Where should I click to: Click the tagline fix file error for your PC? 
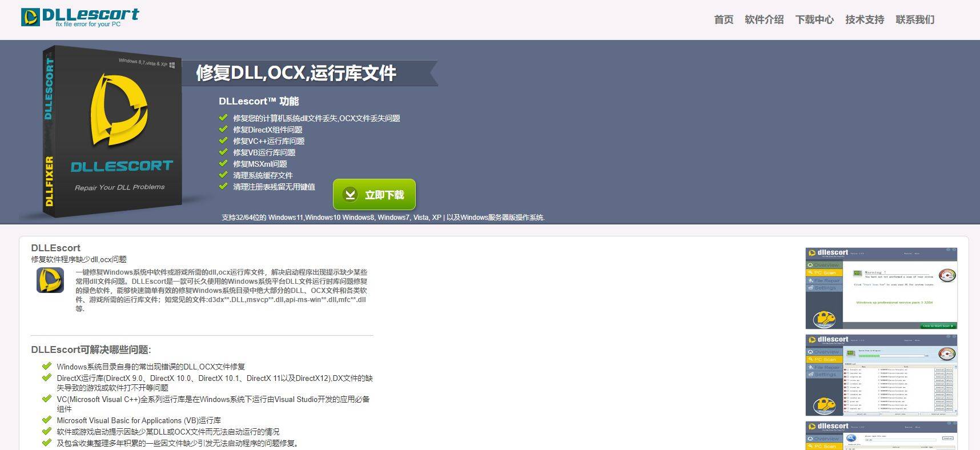[x=88, y=24]
